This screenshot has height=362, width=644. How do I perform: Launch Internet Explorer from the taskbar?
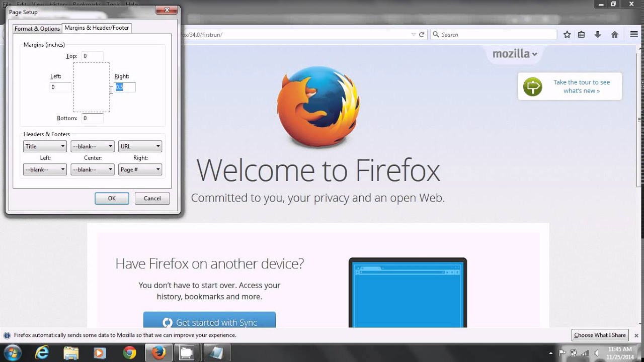pos(42,353)
